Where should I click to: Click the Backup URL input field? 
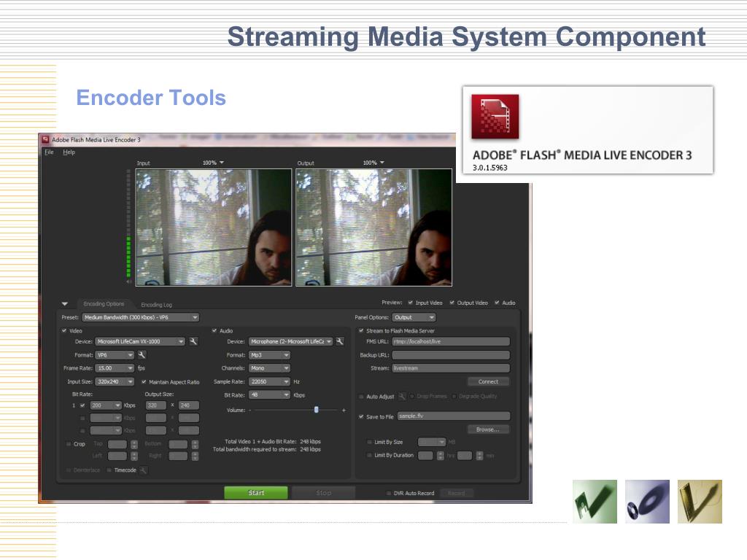point(451,355)
